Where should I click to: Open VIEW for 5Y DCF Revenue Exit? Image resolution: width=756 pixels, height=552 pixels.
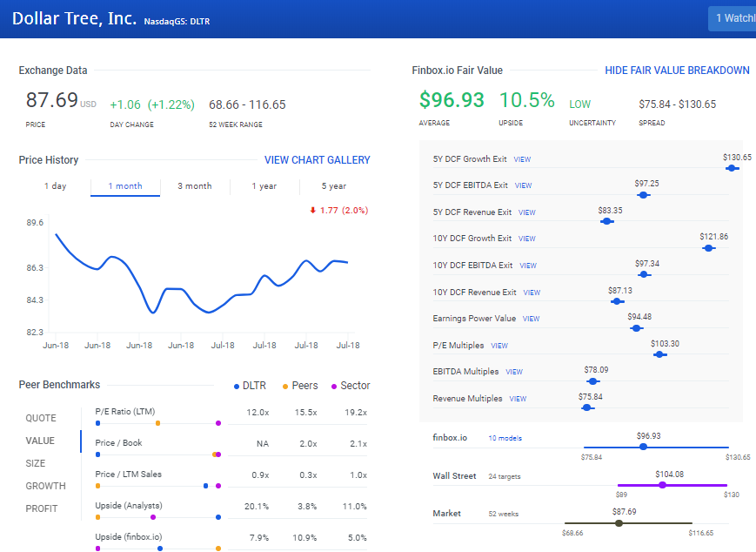pos(527,212)
